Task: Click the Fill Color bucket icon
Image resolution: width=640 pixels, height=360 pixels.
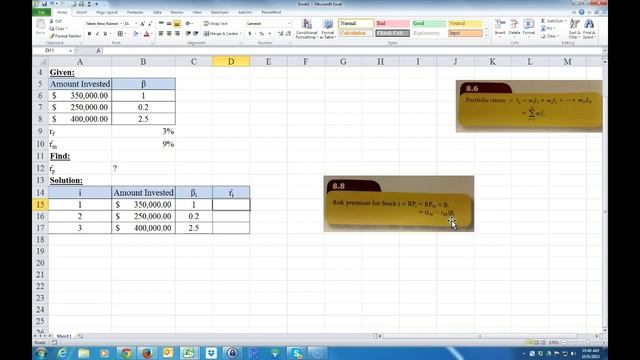Action: point(136,33)
